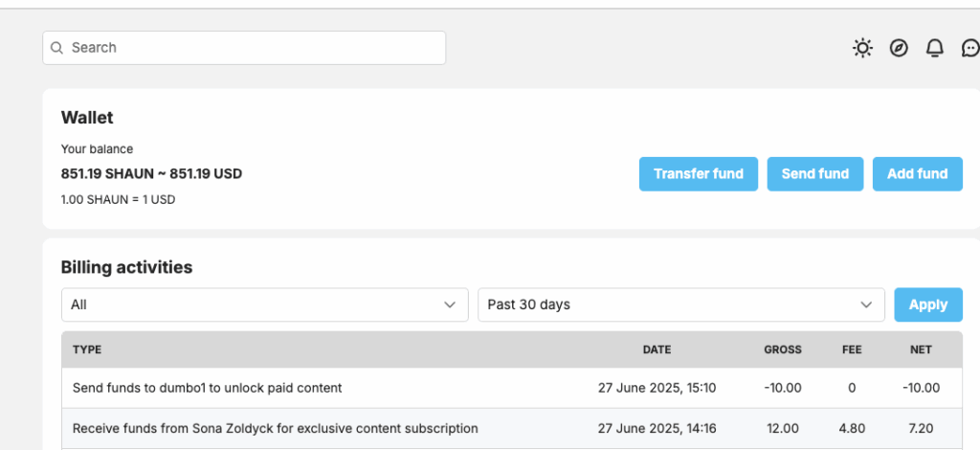The height and width of the screenshot is (450, 980).
Task: Click the magnifier icon in the search box
Action: tap(56, 48)
